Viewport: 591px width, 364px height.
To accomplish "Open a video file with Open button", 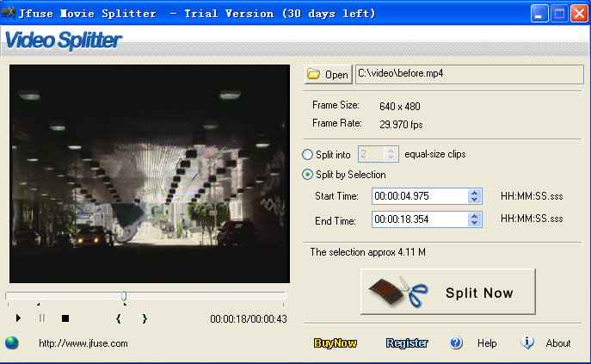I will click(328, 75).
